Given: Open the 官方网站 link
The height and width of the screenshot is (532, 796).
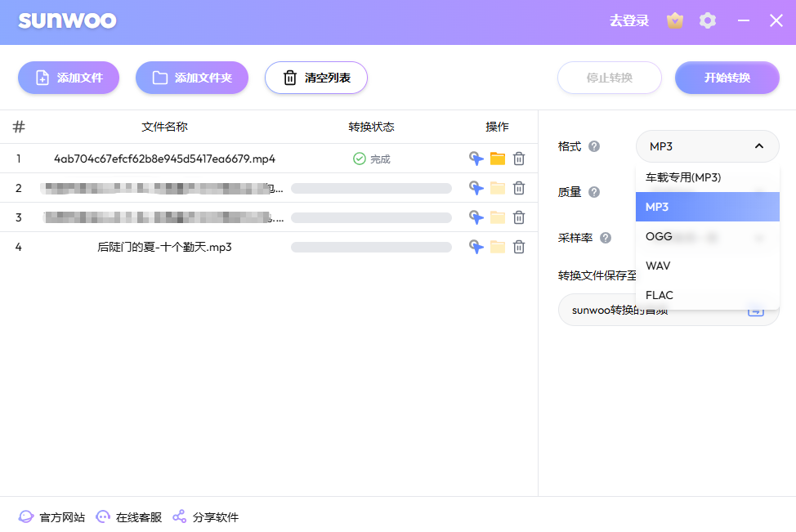Looking at the screenshot, I should pyautogui.click(x=51, y=517).
